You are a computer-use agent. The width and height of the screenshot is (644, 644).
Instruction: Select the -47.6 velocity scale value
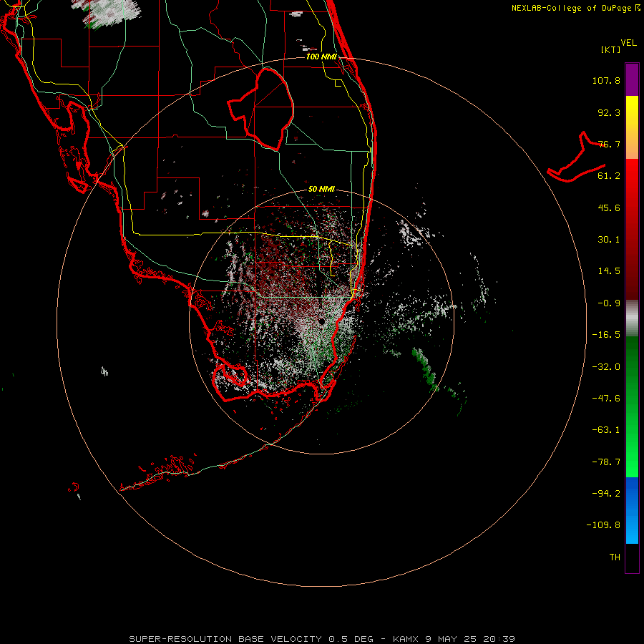[606, 399]
